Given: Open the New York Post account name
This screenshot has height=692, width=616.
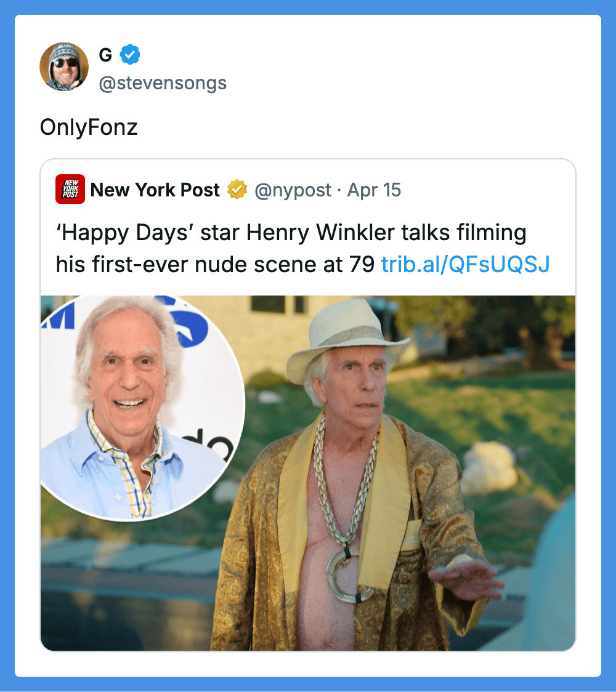Looking at the screenshot, I should pos(155,190).
